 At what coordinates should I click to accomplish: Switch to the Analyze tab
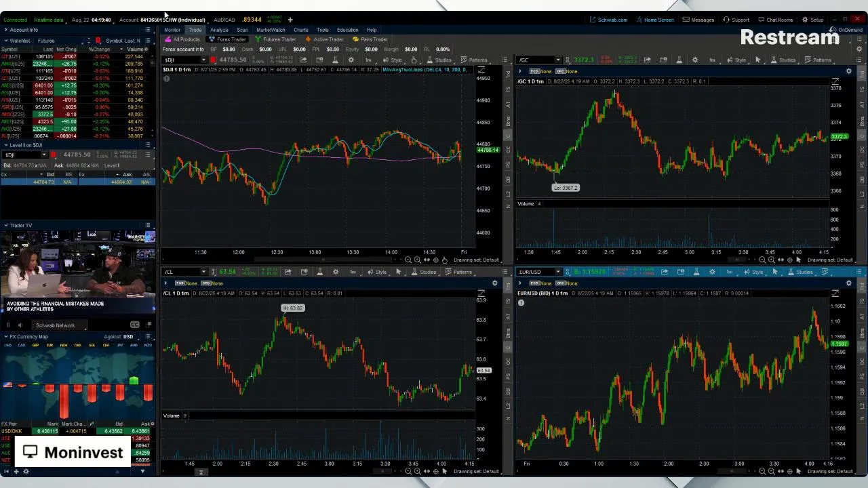[x=219, y=30]
